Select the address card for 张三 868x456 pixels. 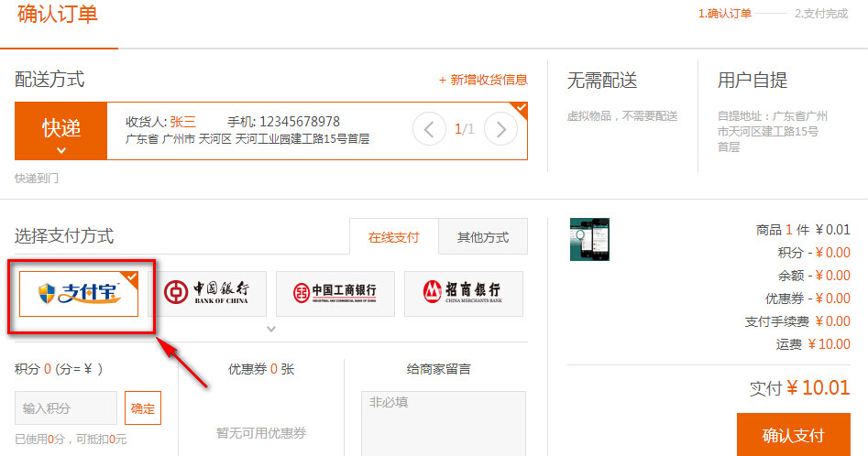point(317,131)
